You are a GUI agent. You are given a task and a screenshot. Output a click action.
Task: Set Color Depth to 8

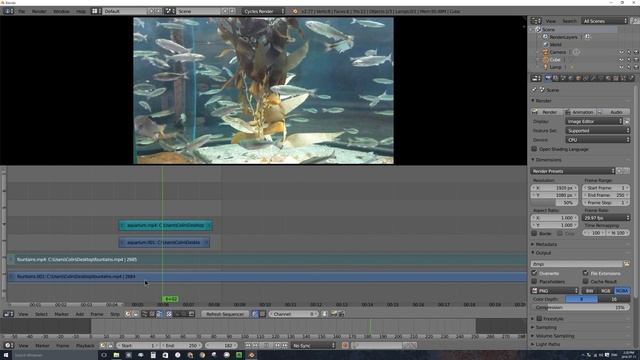pos(581,299)
